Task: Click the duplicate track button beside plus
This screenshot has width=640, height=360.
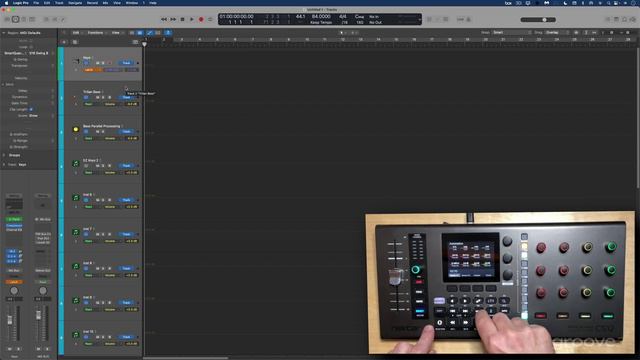Action: pos(75,42)
